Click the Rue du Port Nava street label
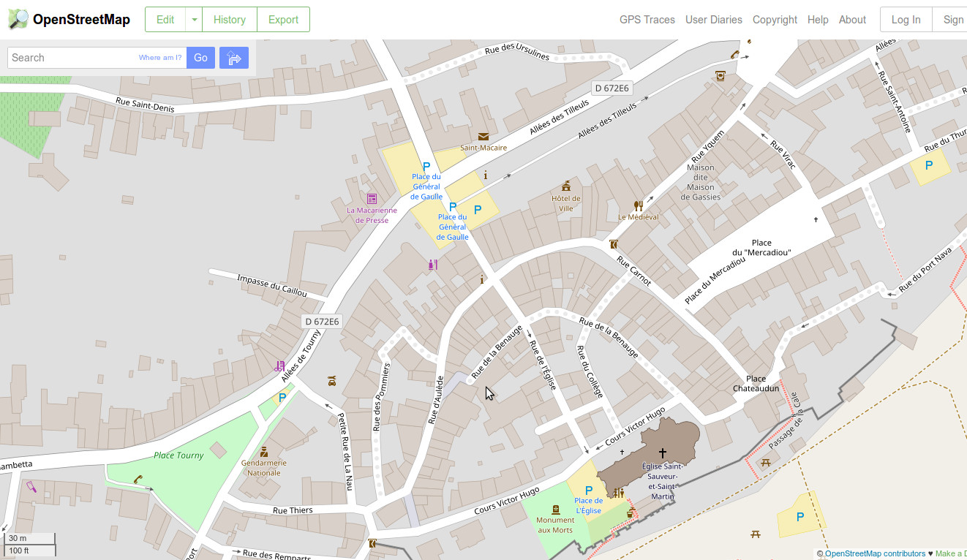Viewport: 967px width, 560px height. pos(926,270)
